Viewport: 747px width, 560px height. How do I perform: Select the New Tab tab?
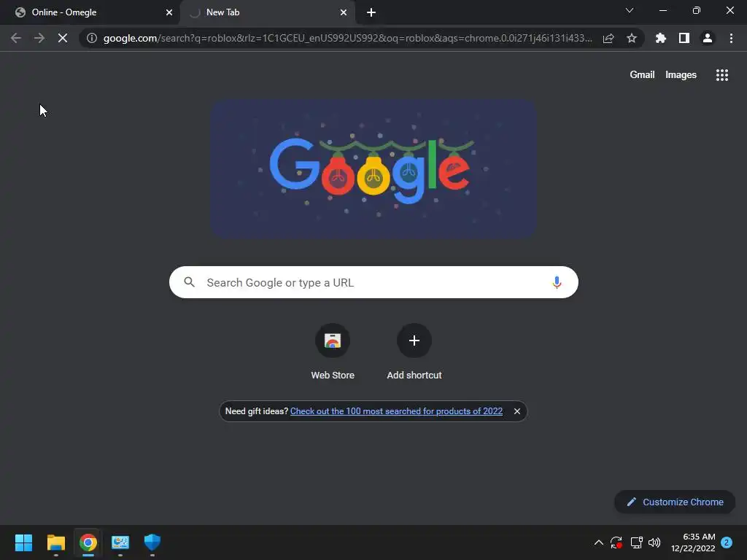coord(267,12)
